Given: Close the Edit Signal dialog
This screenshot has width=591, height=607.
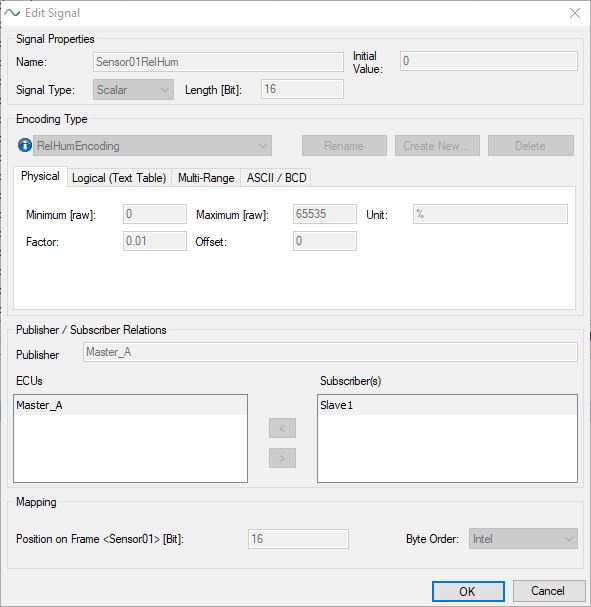Looking at the screenshot, I should (x=575, y=13).
